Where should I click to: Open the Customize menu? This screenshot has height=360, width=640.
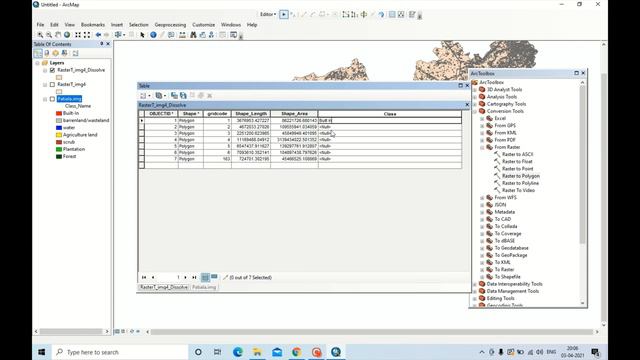pos(203,25)
